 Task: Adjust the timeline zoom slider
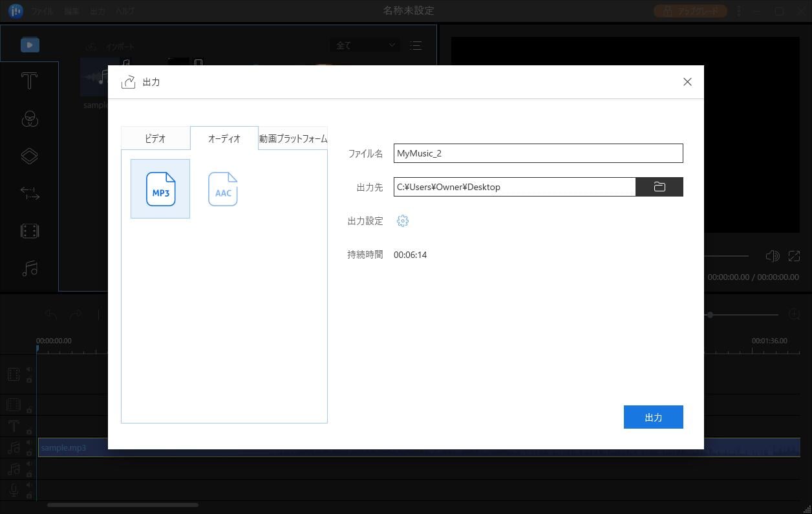[710, 315]
